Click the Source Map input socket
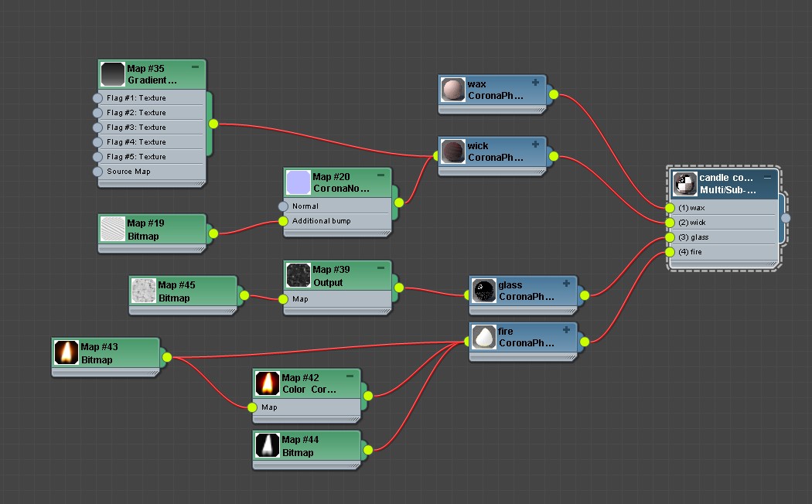The image size is (812, 504). [97, 172]
